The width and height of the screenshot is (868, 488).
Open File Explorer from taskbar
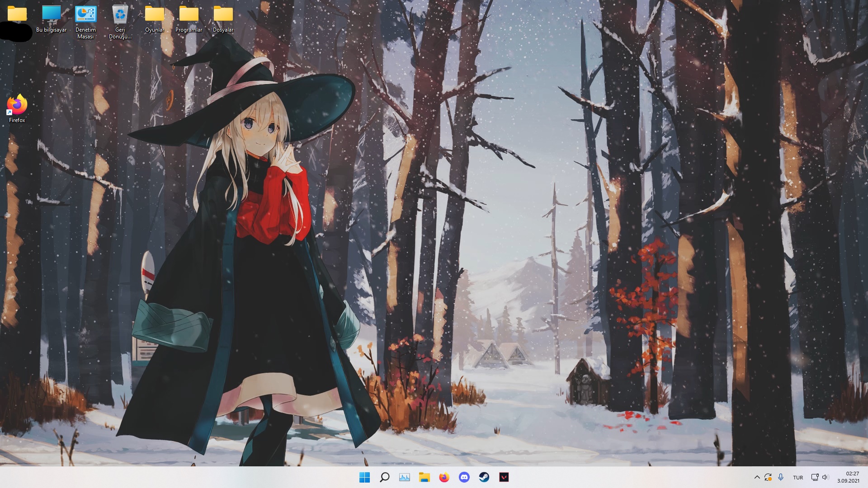(424, 477)
